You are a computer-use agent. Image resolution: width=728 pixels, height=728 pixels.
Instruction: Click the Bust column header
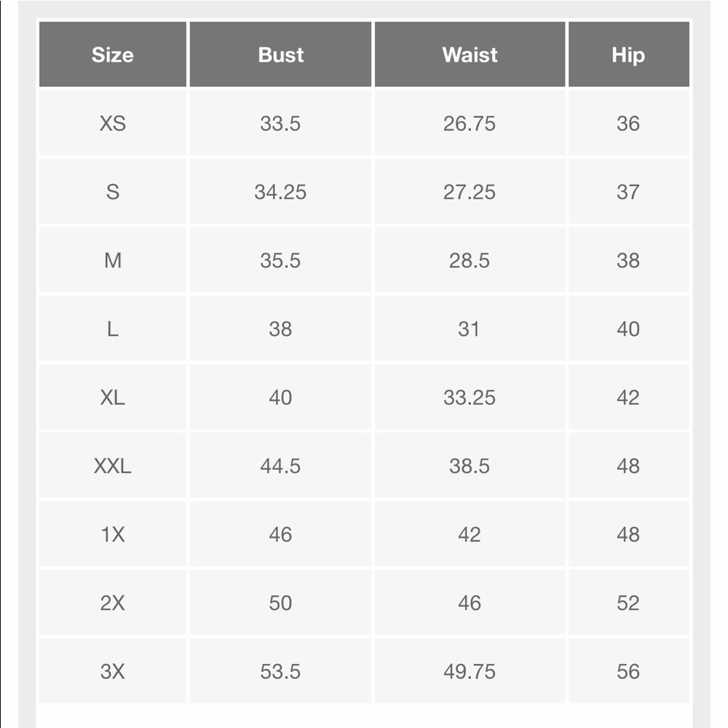(x=280, y=55)
